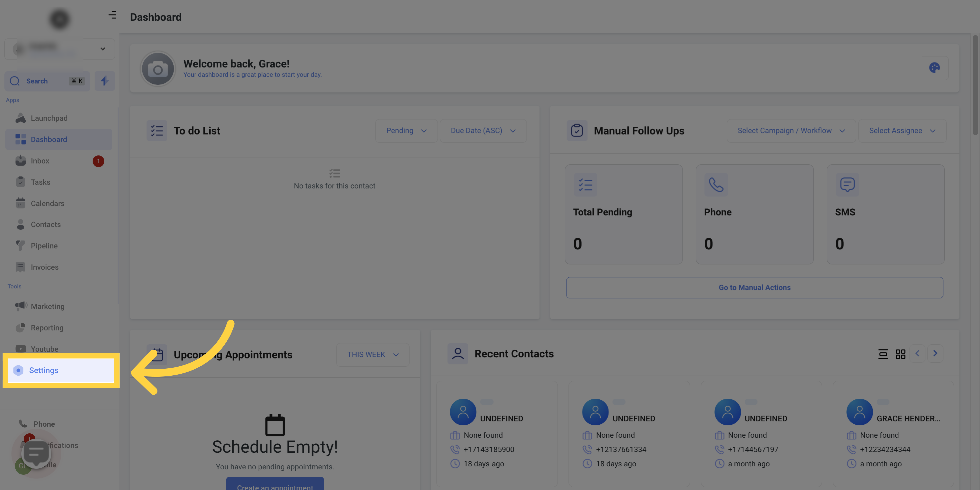This screenshot has width=980, height=490.
Task: Open Marketing under Tools
Action: click(59, 306)
